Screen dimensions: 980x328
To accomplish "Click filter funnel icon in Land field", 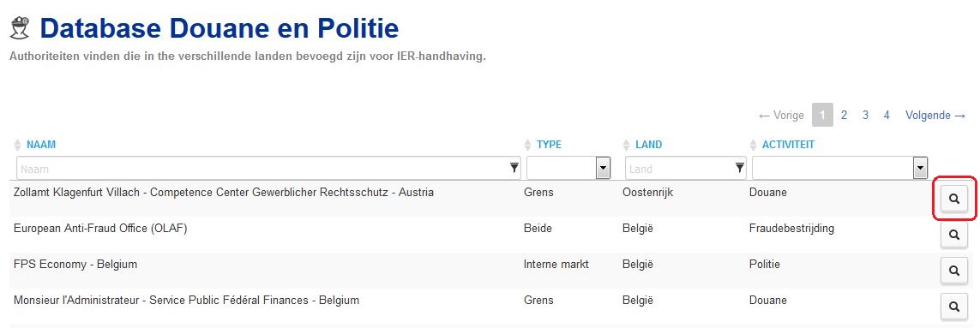I will 739,168.
